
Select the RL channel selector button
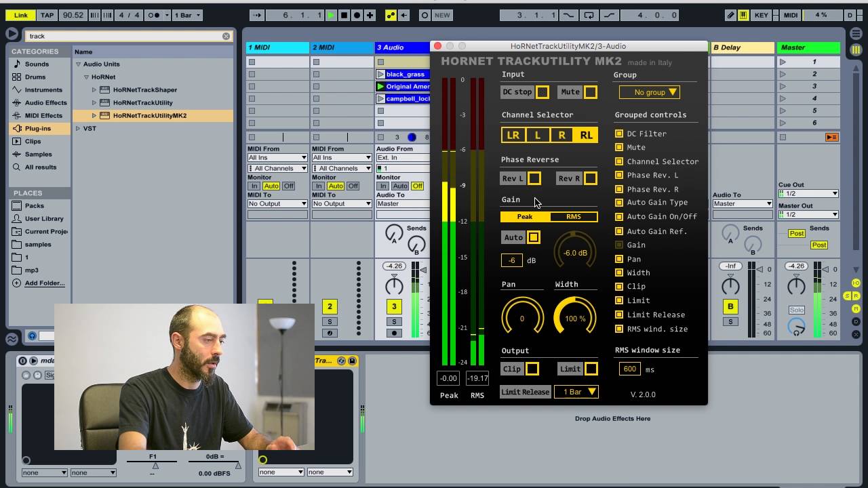[586, 135]
